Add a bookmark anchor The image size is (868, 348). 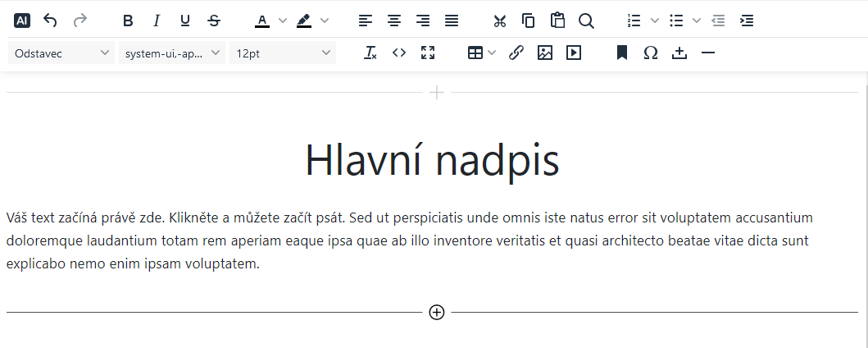tap(622, 53)
